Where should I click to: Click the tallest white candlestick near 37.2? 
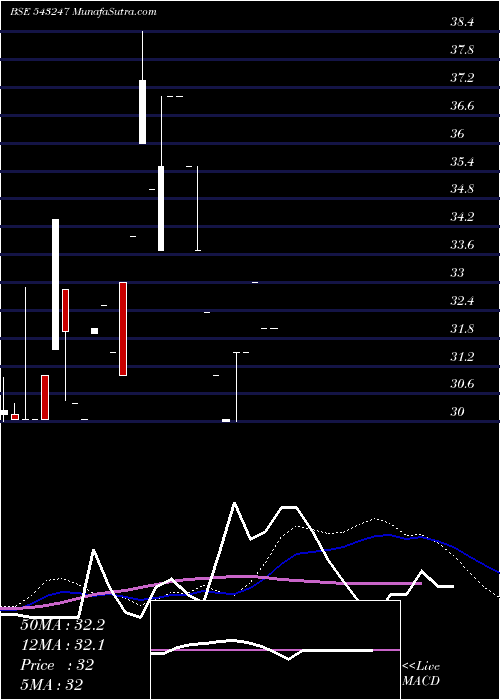[142, 112]
